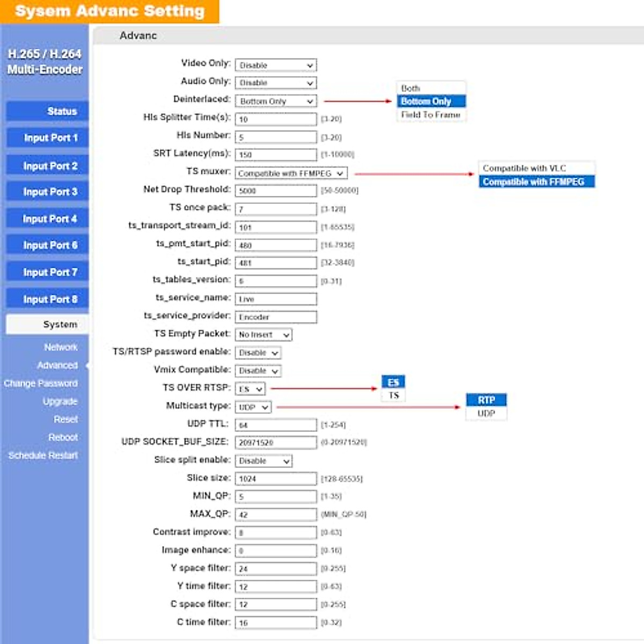The width and height of the screenshot is (644, 644).
Task: Focus the ts_service_name text field
Action: click(x=276, y=299)
